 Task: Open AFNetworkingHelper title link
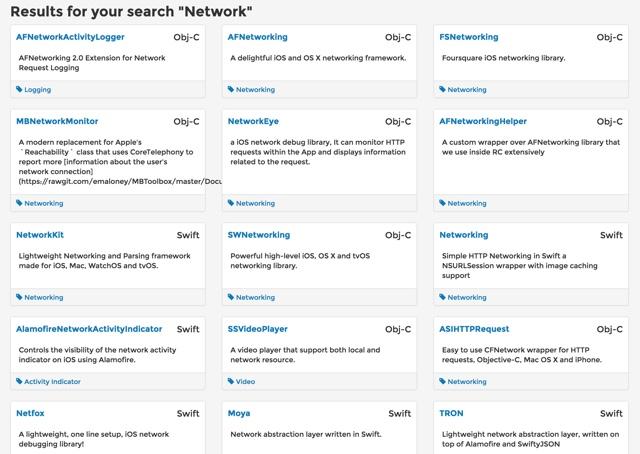483,121
